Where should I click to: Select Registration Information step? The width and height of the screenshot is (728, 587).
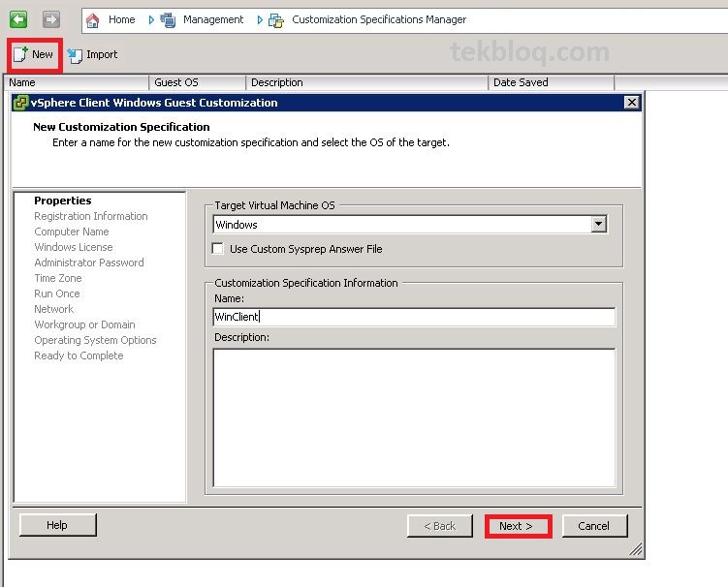click(91, 216)
